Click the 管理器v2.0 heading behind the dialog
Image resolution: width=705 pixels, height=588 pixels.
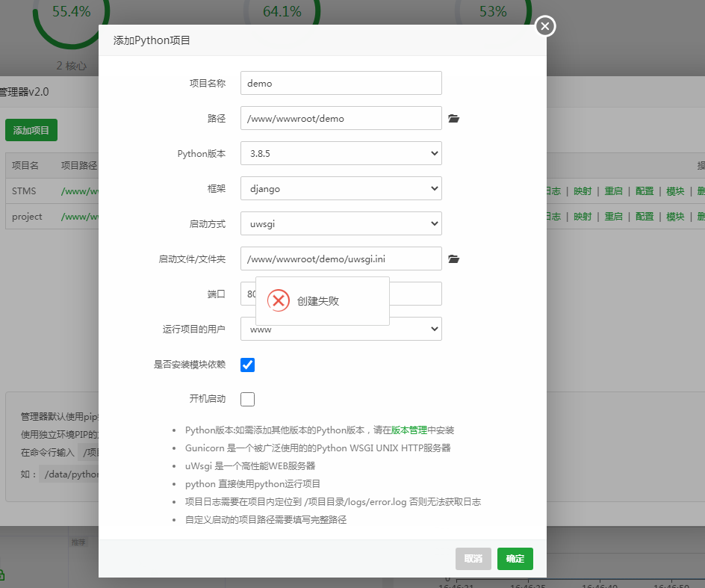24,92
